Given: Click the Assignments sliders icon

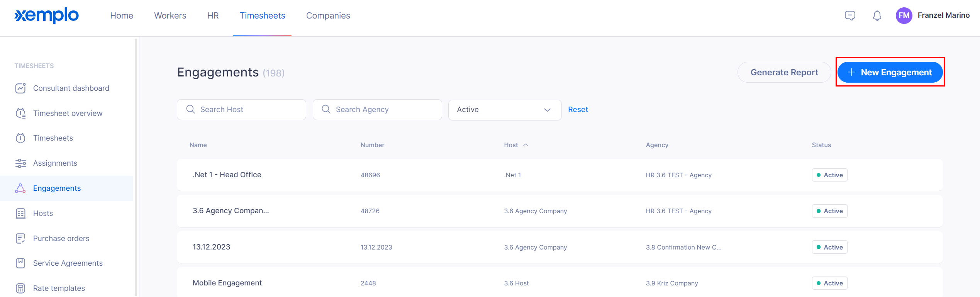Looking at the screenshot, I should click(x=20, y=163).
